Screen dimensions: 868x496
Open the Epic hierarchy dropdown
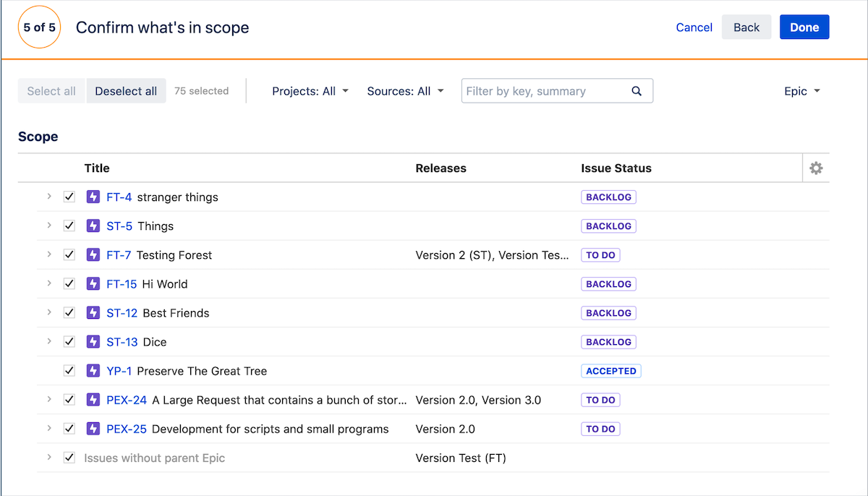pos(801,91)
